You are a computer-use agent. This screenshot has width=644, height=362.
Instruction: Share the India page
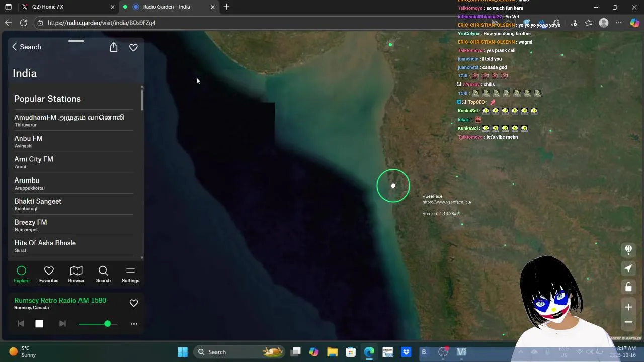point(114,47)
